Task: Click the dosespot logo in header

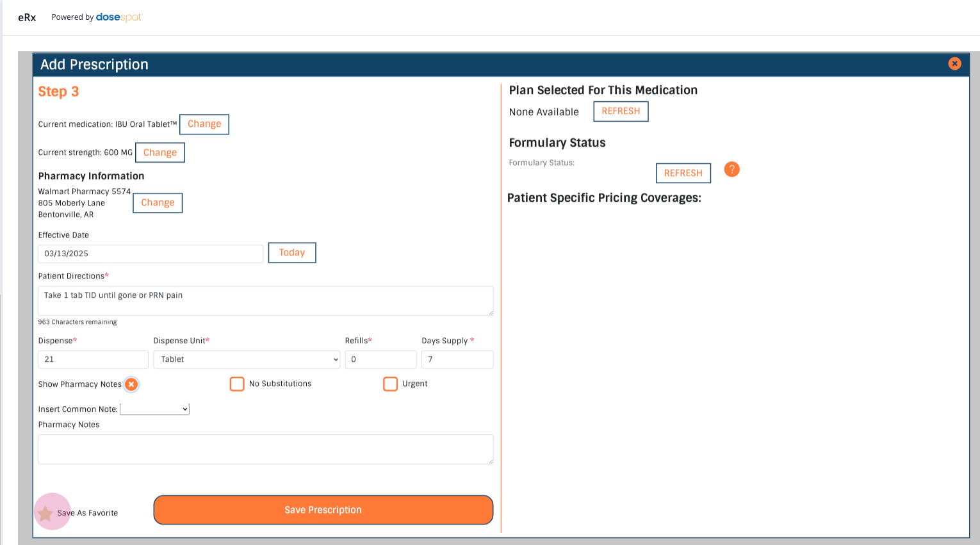Action: (118, 17)
